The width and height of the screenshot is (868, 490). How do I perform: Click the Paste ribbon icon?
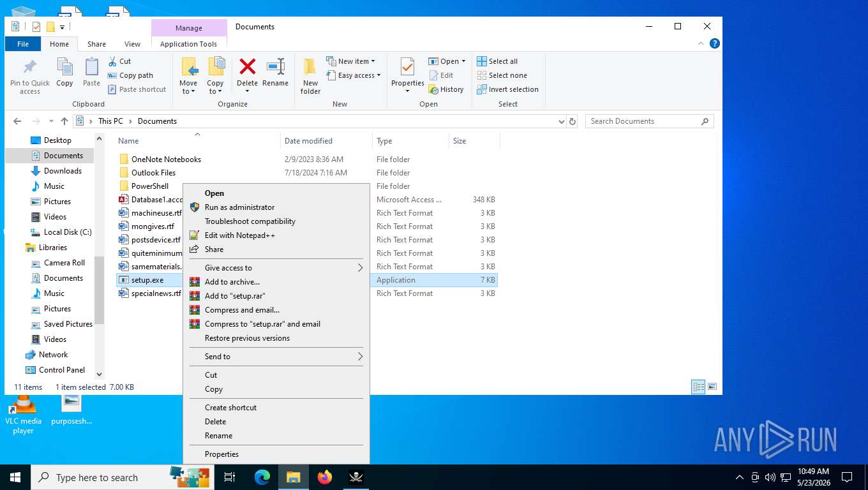(x=91, y=67)
